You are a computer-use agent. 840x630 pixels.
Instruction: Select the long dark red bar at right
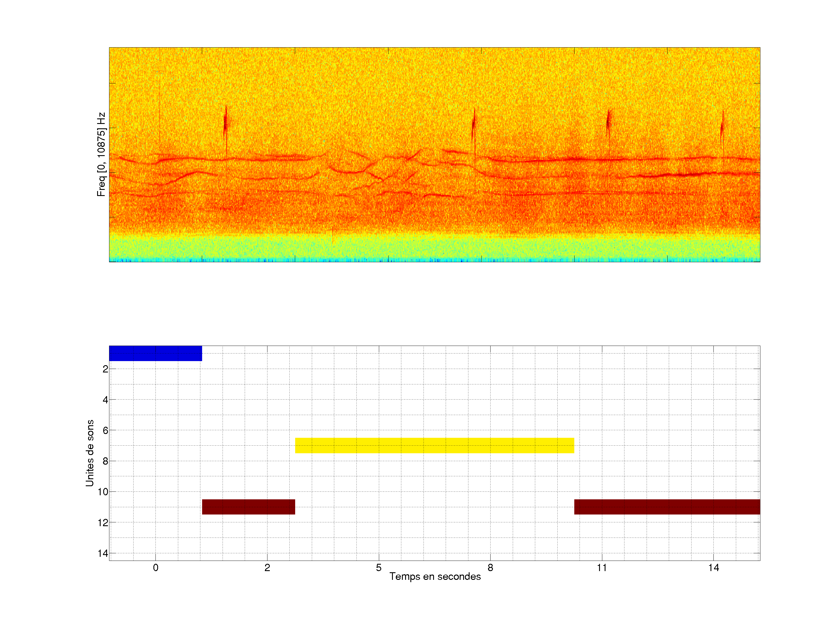click(x=667, y=507)
